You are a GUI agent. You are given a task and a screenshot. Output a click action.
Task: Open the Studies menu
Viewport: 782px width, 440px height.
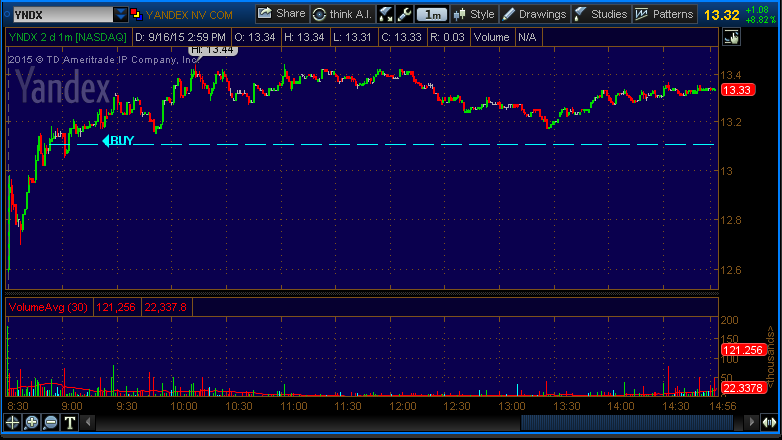pos(601,14)
